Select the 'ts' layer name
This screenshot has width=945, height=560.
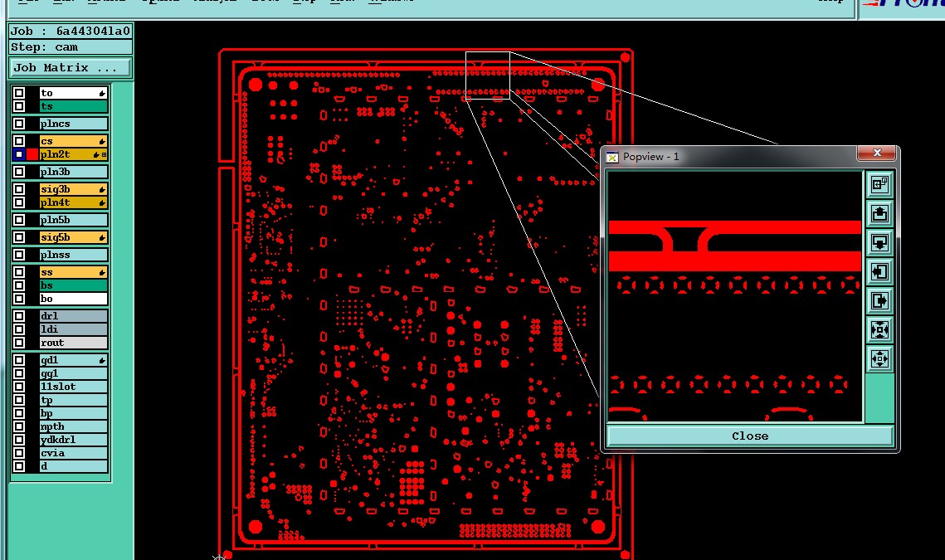(74, 106)
